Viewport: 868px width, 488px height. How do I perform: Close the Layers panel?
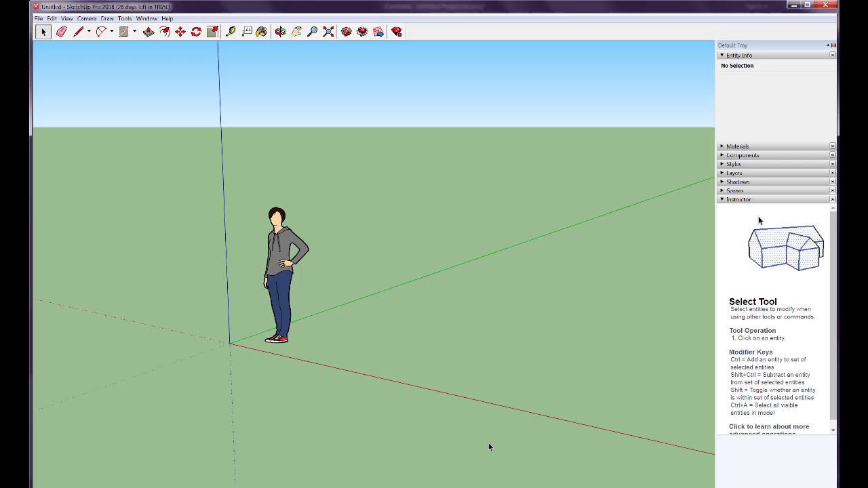pyautogui.click(x=833, y=173)
